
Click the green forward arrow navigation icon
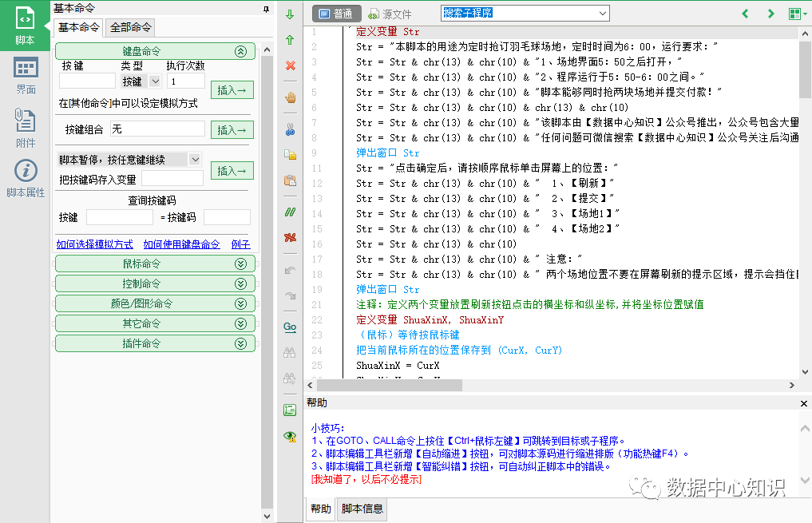tap(770, 14)
